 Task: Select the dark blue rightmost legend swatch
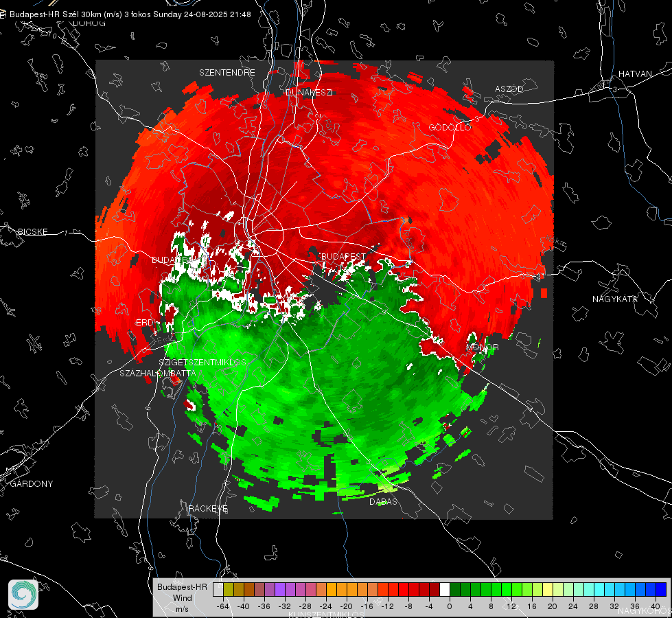[x=661, y=589]
